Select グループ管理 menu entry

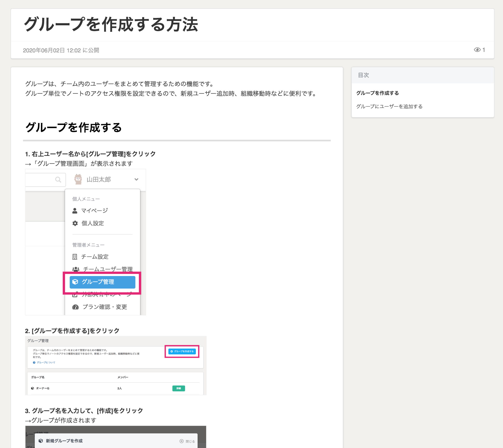(x=102, y=282)
